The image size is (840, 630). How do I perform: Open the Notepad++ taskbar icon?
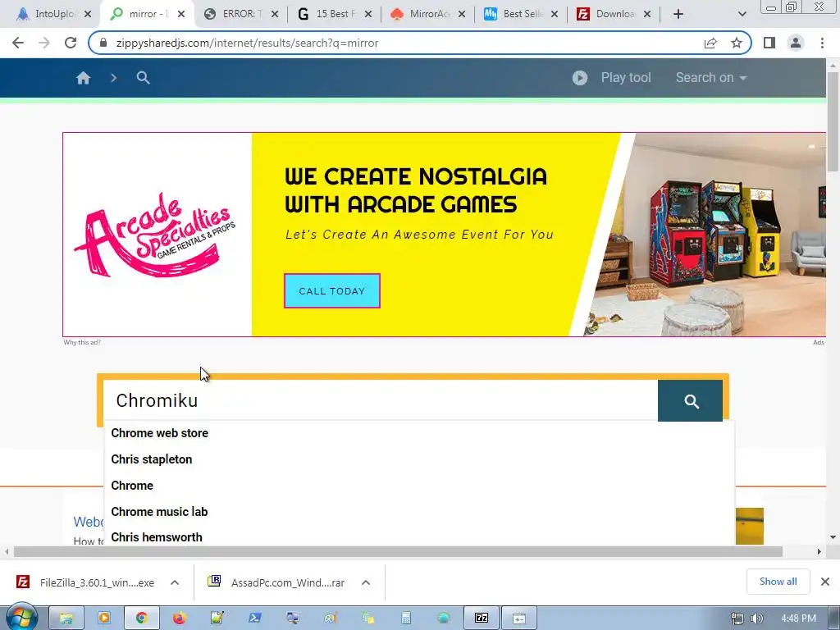coord(217,619)
